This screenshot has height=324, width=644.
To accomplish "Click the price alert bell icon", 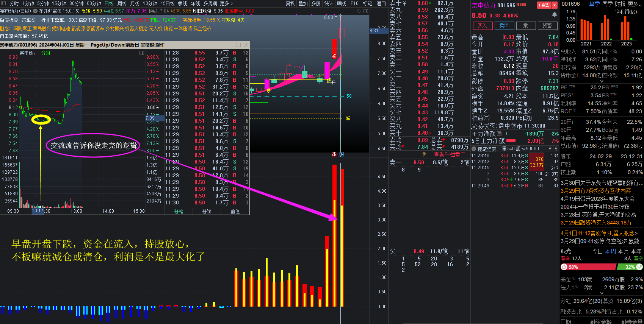I will [554, 15].
